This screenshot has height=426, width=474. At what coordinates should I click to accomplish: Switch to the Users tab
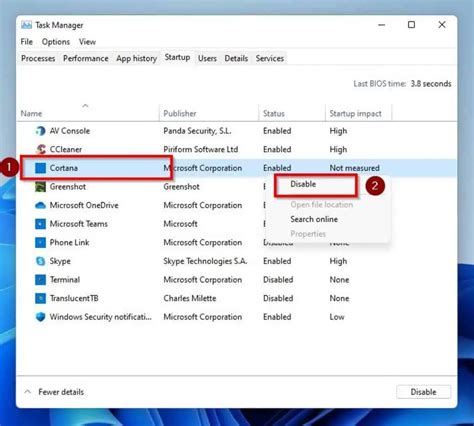pos(207,58)
